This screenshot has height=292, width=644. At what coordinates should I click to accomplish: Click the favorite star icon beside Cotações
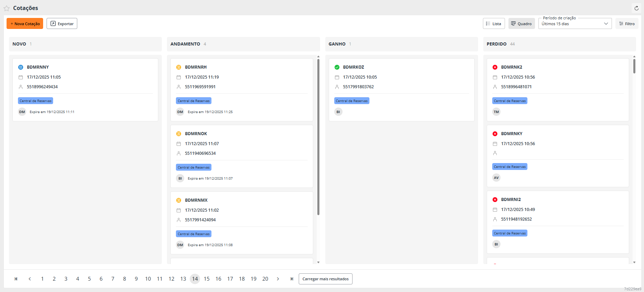click(7, 8)
